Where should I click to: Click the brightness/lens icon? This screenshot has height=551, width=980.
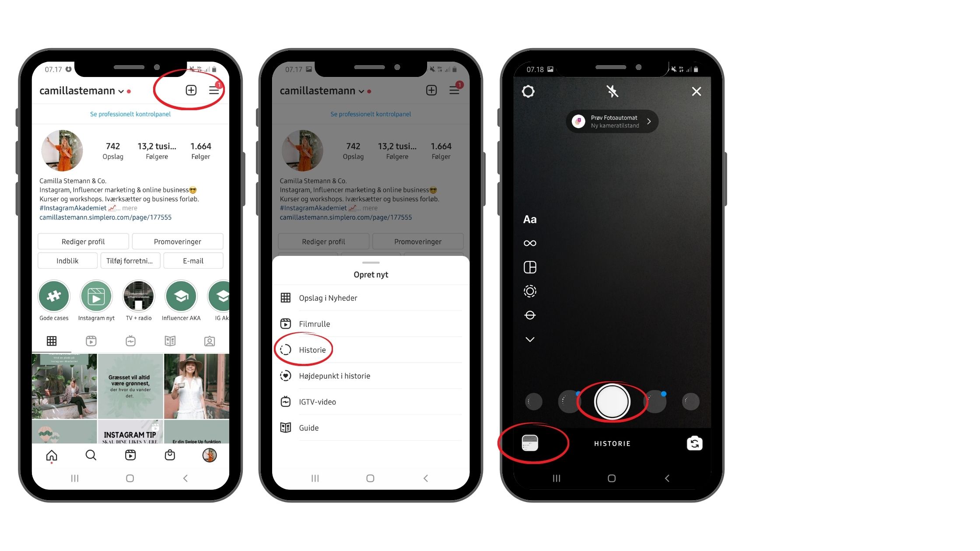[x=530, y=291]
